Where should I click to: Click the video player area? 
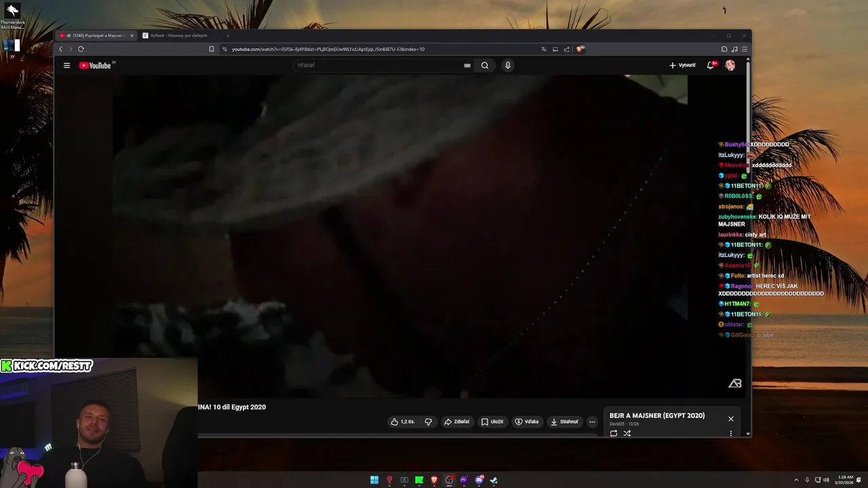(x=400, y=236)
